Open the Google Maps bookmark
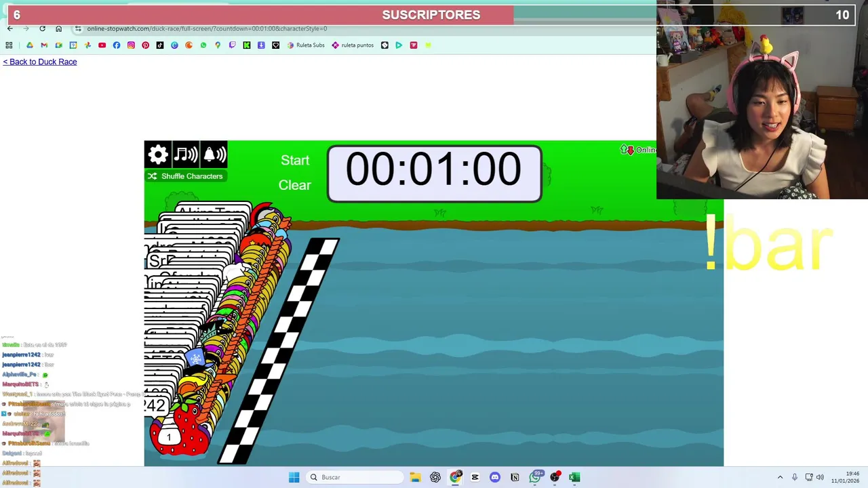 (x=218, y=45)
